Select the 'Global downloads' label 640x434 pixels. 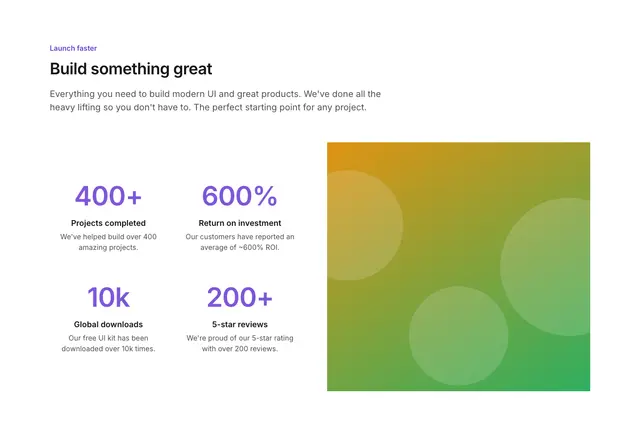(108, 325)
